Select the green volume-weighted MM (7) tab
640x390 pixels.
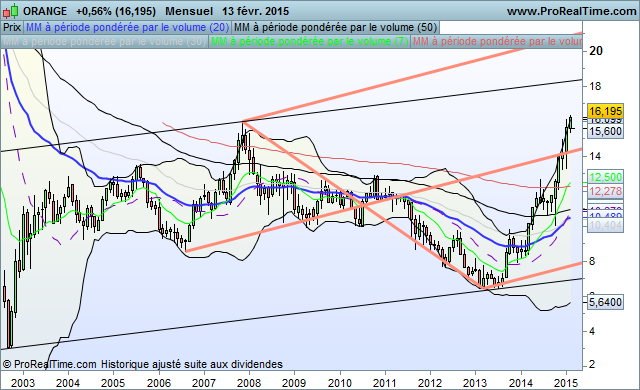[309, 41]
